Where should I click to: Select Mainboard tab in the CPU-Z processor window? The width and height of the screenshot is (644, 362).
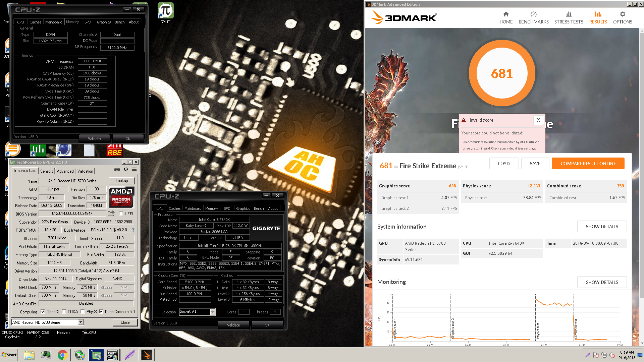[x=193, y=208]
